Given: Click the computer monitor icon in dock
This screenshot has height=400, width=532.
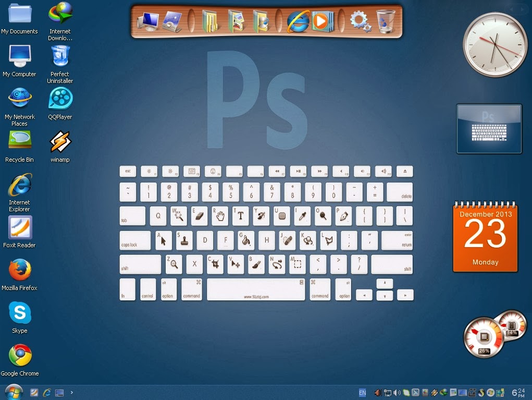Looking at the screenshot, I should click(x=148, y=21).
